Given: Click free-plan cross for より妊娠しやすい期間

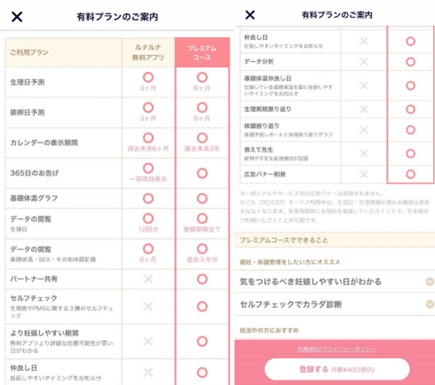Looking at the screenshot, I should coord(148,341).
